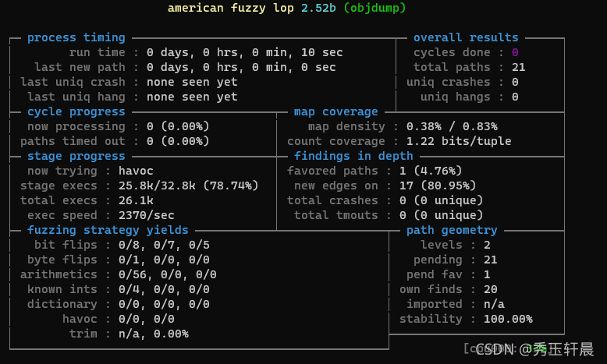
Task: Click the 'stability' label
Action: (x=431, y=319)
